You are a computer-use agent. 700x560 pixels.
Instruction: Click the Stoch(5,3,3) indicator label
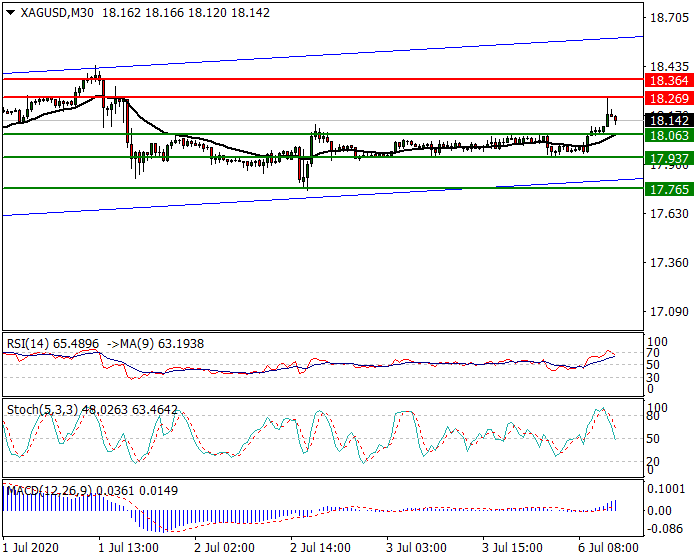42,410
